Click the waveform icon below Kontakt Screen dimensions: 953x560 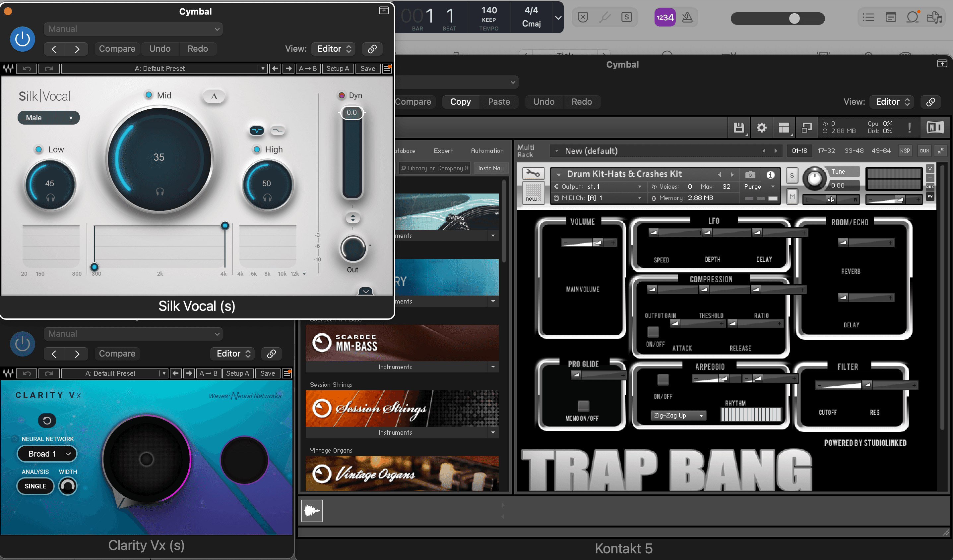pos(312,511)
